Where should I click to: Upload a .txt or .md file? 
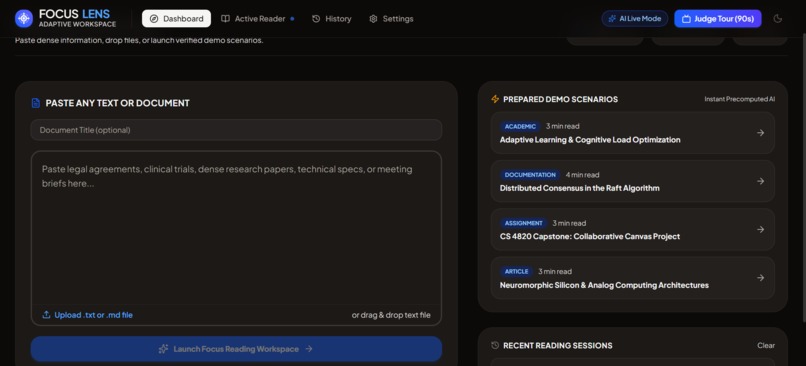click(87, 315)
